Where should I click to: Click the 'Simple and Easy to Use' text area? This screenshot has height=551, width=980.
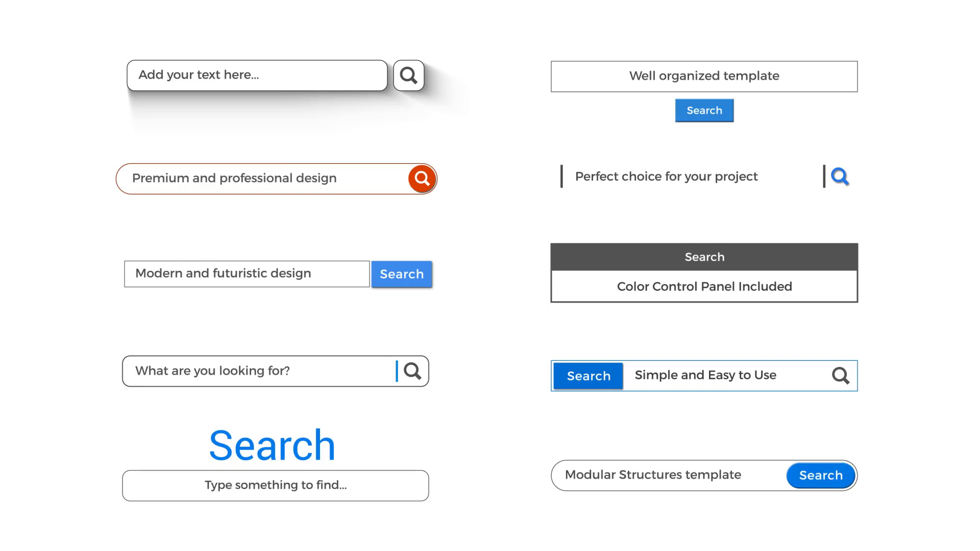(x=725, y=376)
